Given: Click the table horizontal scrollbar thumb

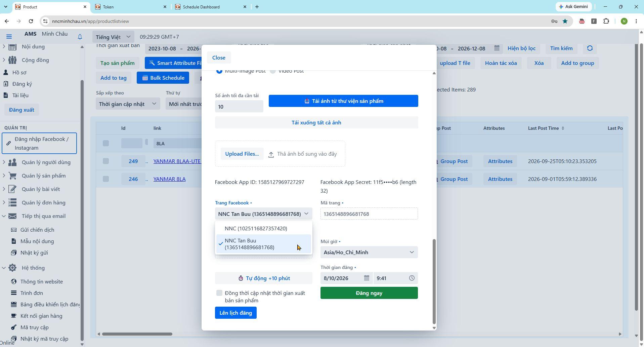Looking at the screenshot, I should [137, 334].
